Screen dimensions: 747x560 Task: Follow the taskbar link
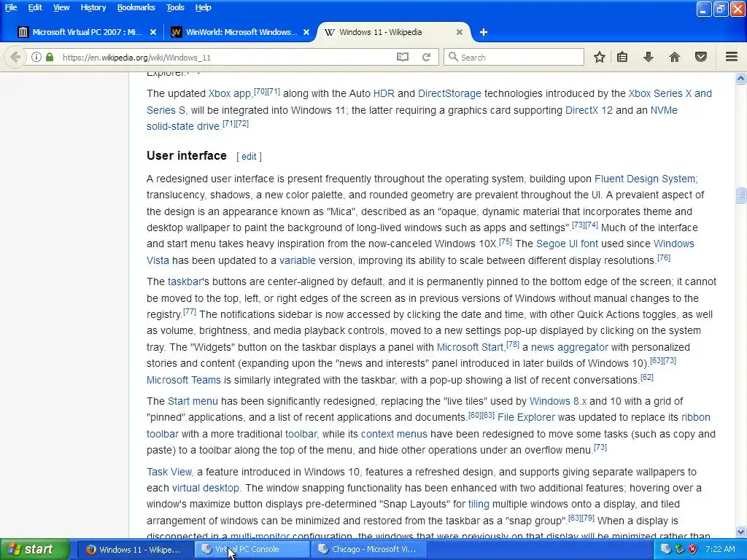tap(185, 282)
